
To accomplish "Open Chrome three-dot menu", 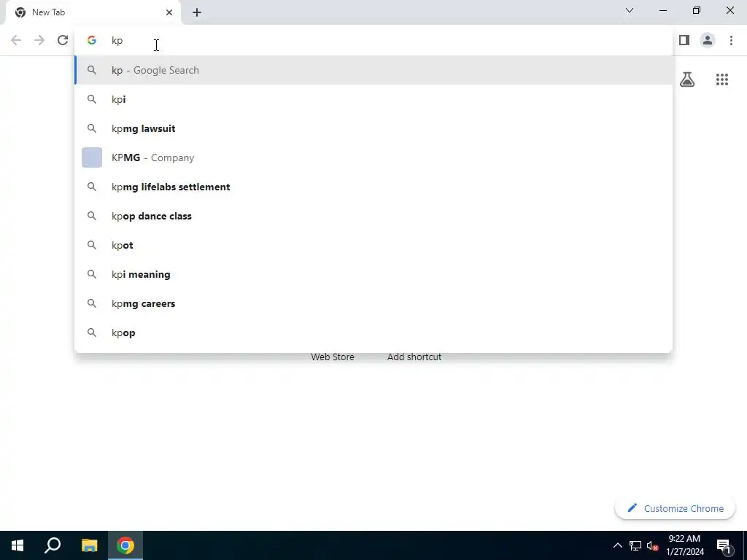I will (731, 41).
